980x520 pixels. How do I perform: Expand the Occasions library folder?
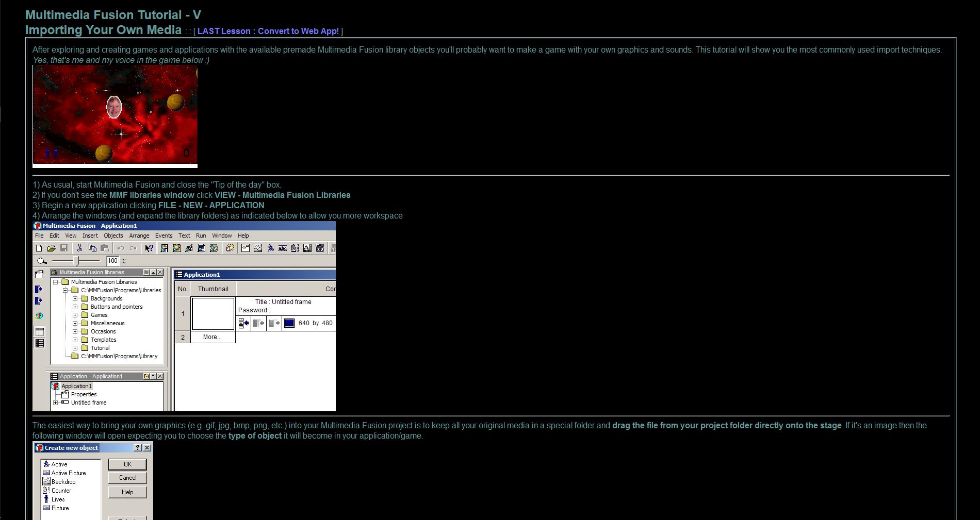[75, 331]
